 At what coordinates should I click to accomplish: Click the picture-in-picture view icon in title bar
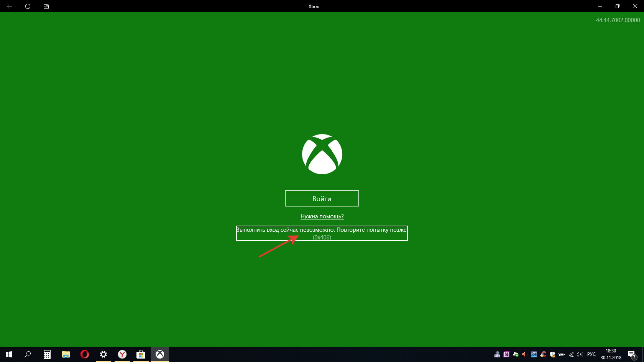coord(46,6)
